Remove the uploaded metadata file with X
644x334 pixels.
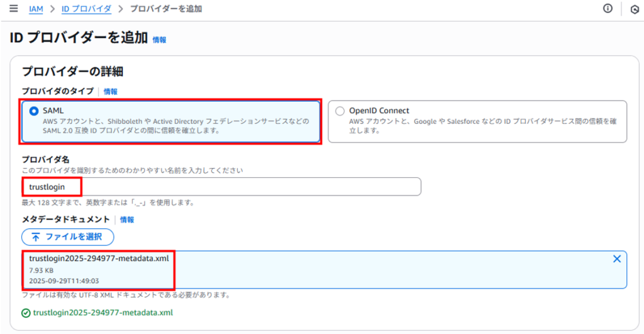(616, 259)
